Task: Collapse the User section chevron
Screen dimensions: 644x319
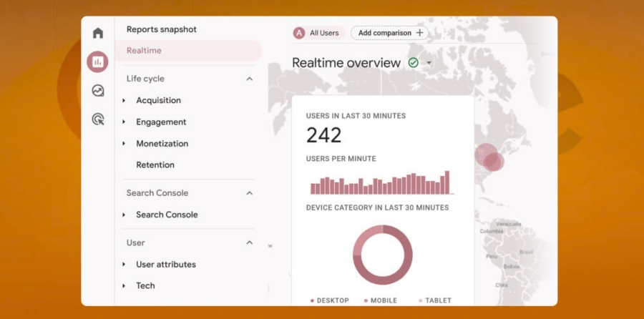Action: coord(249,243)
